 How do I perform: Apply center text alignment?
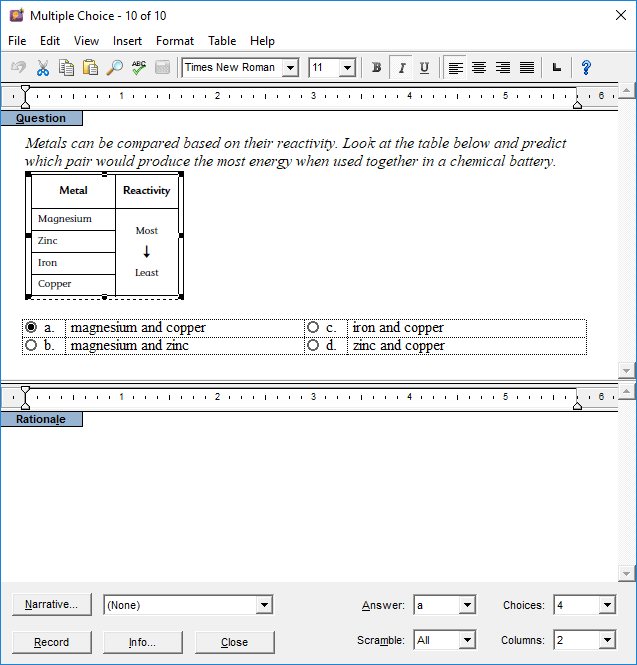coord(479,68)
